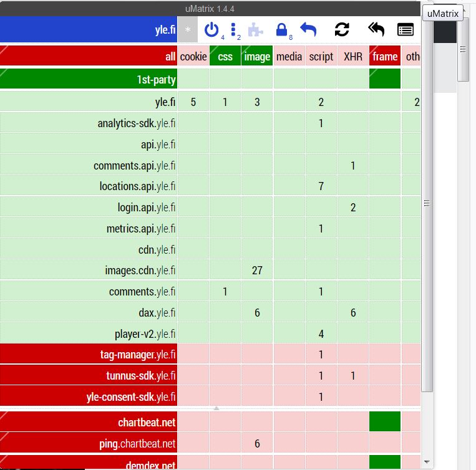Click the black double-arrow revert-all icon
Screen dimensions: 476x470
pyautogui.click(x=376, y=30)
